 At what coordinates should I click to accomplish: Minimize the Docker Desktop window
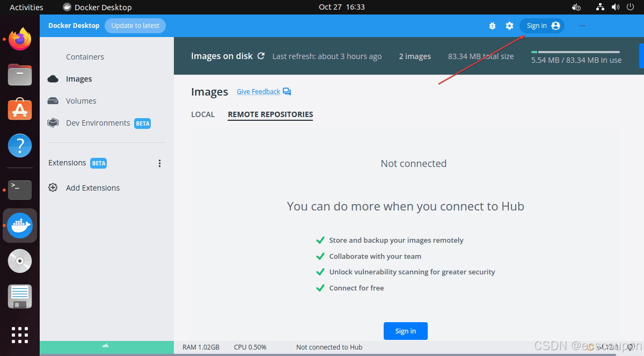point(582,26)
